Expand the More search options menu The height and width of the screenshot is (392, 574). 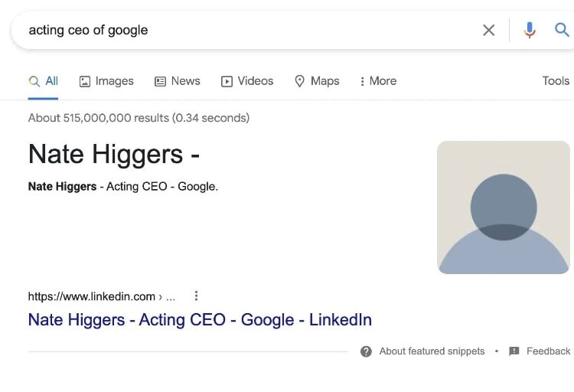377,81
